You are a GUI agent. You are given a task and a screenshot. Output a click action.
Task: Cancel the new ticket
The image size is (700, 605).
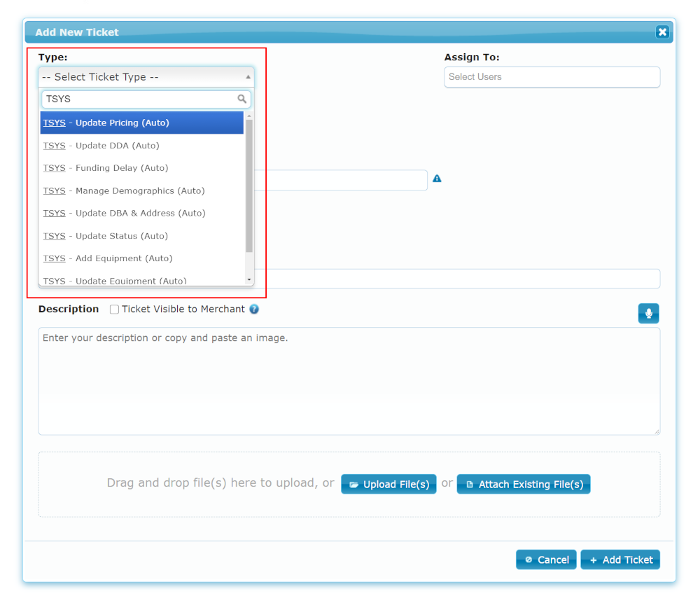(546, 559)
